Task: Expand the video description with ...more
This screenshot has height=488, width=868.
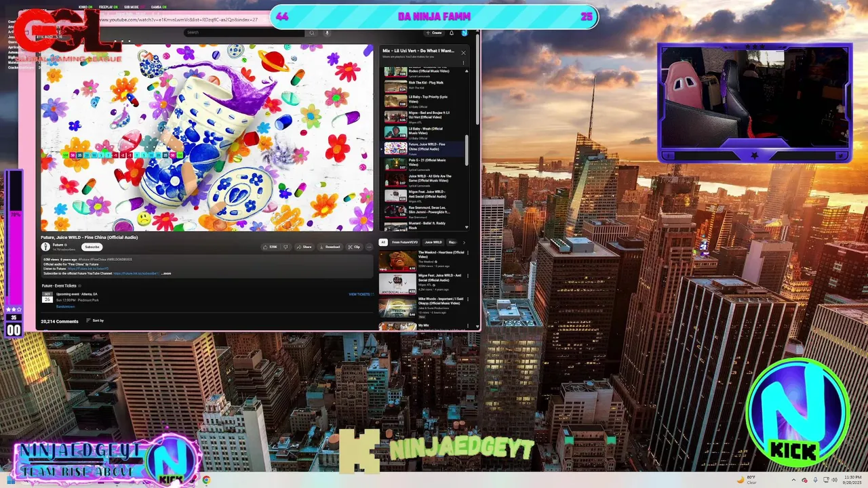Action: coord(166,273)
